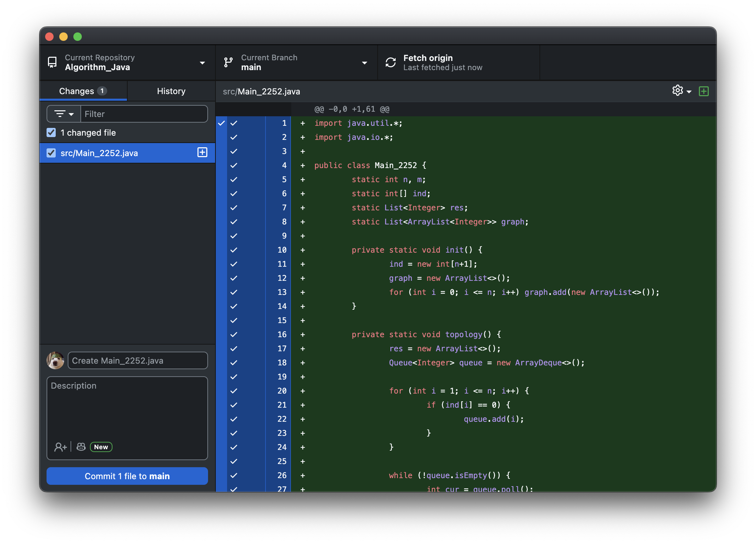Deselect line 4 in the diff gutter
The image size is (756, 544).
234,165
